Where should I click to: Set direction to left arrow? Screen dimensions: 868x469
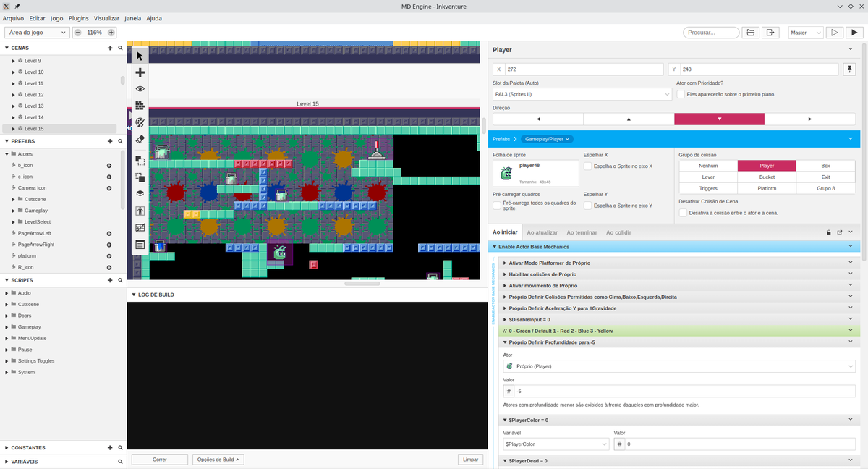coord(538,119)
